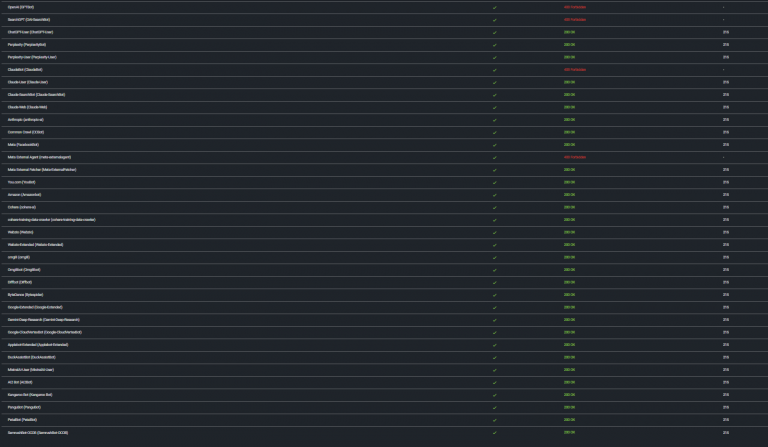Click the last column value in the Kangaroo Bot row

[x=726, y=395]
